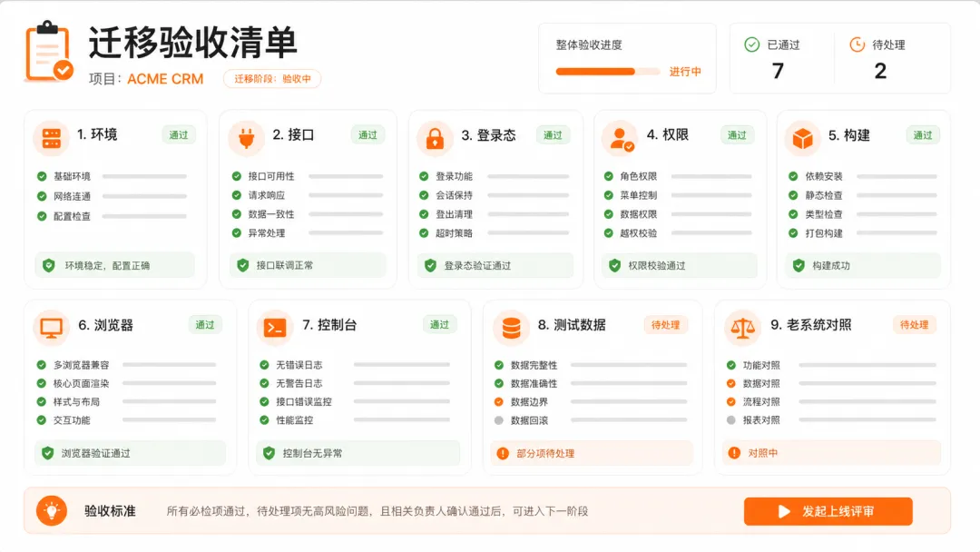Click the progress bar next to 性能监控

click(x=401, y=420)
